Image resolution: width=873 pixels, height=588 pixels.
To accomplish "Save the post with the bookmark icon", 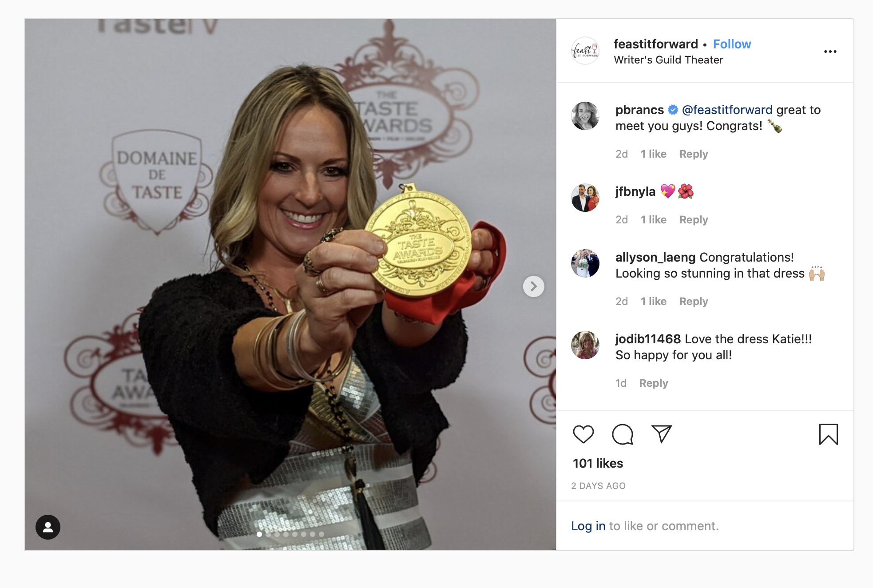I will point(828,434).
